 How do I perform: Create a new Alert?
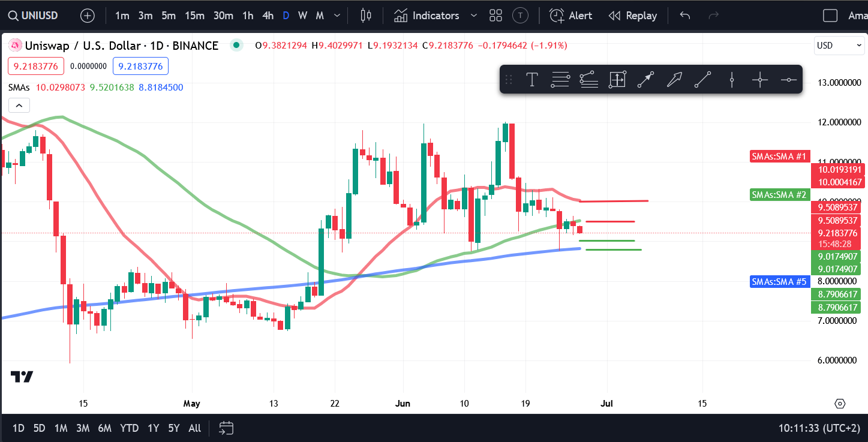click(x=571, y=16)
